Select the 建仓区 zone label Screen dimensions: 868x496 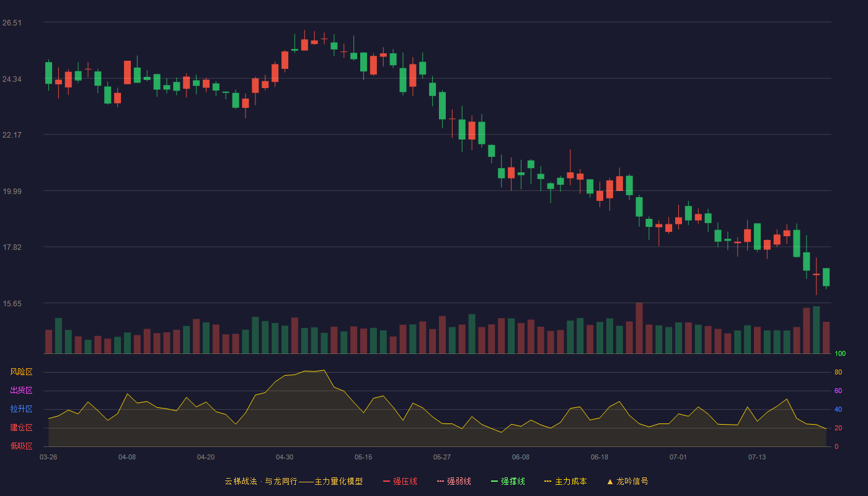tap(21, 428)
